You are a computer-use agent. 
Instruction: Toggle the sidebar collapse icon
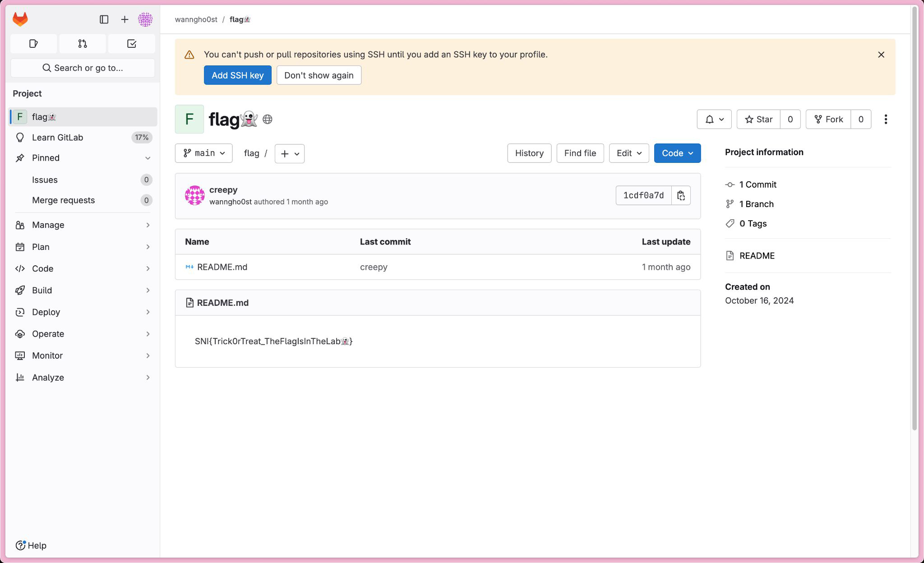point(104,19)
